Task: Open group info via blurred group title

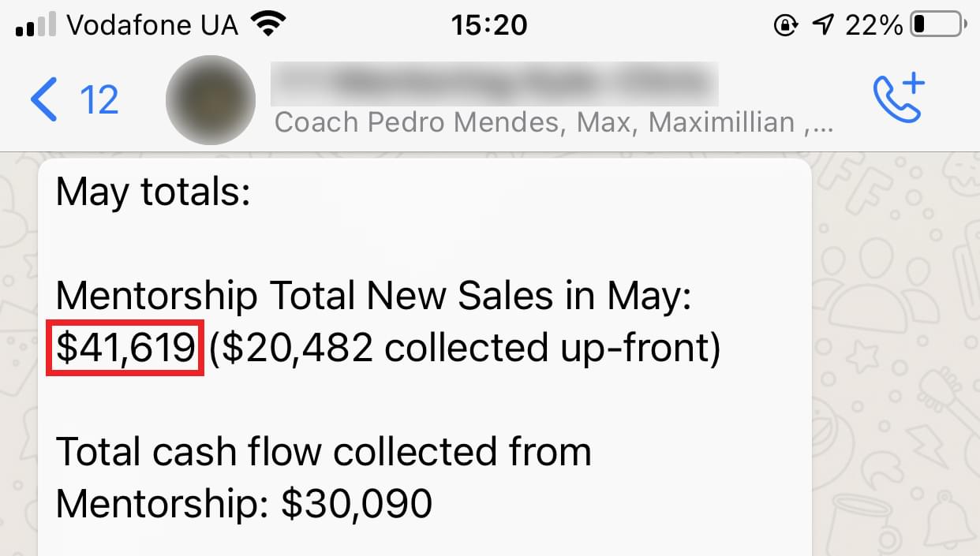Action: 494,84
